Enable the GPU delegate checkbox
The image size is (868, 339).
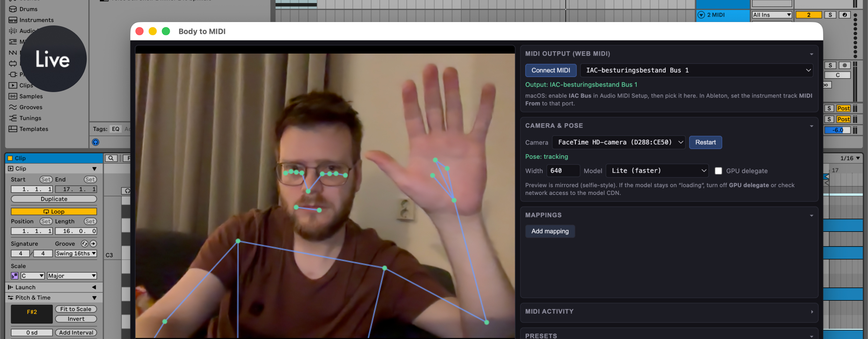pyautogui.click(x=718, y=171)
